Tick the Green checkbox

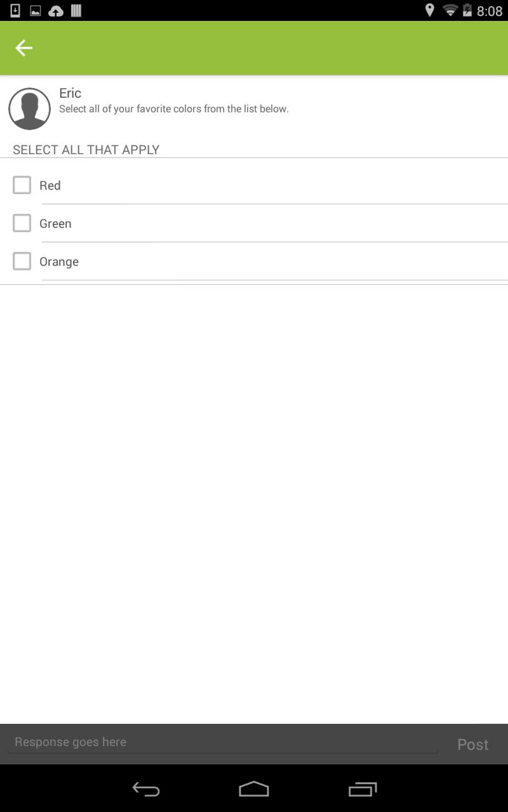click(x=22, y=223)
